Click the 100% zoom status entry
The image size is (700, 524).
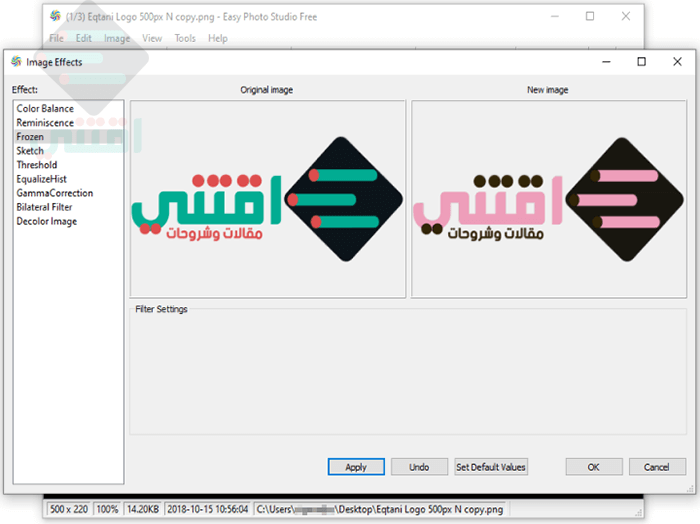pos(107,509)
